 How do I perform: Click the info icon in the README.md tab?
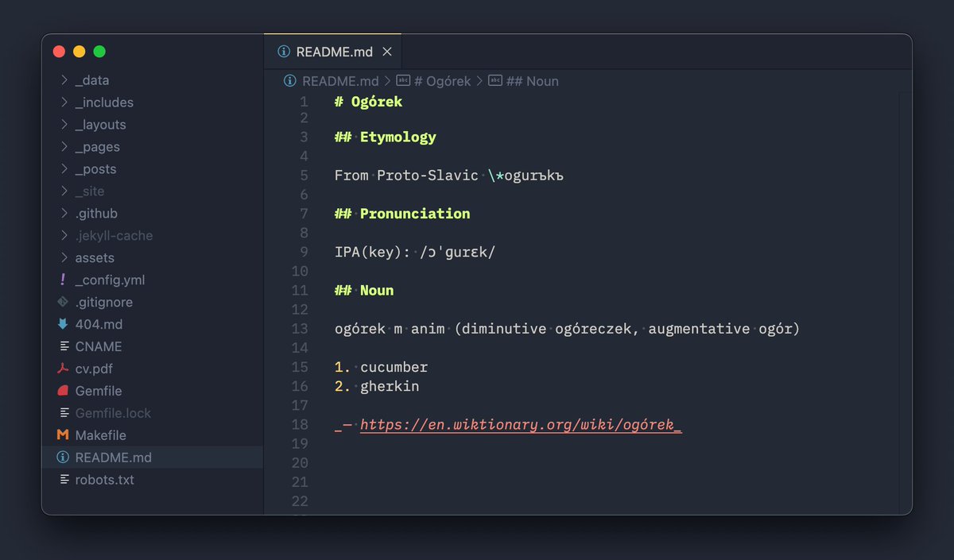(x=284, y=52)
